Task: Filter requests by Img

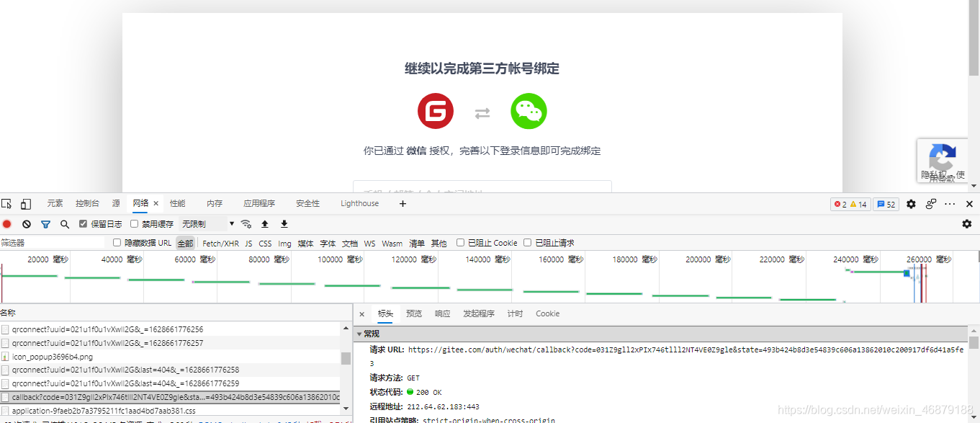Action: (x=285, y=244)
